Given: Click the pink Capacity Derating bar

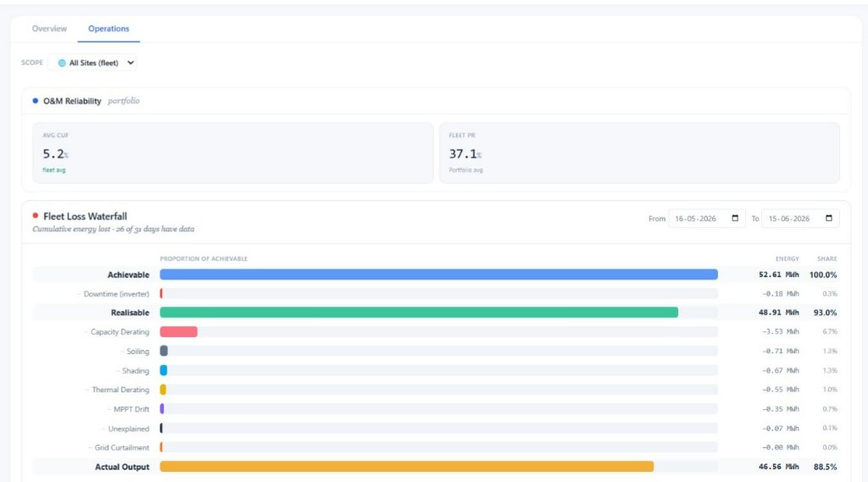Looking at the screenshot, I should [x=179, y=332].
